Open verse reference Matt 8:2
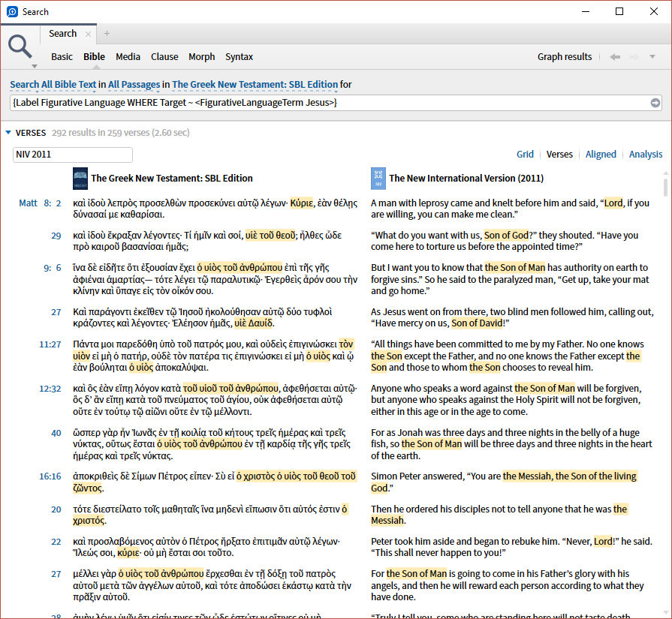 [x=40, y=203]
